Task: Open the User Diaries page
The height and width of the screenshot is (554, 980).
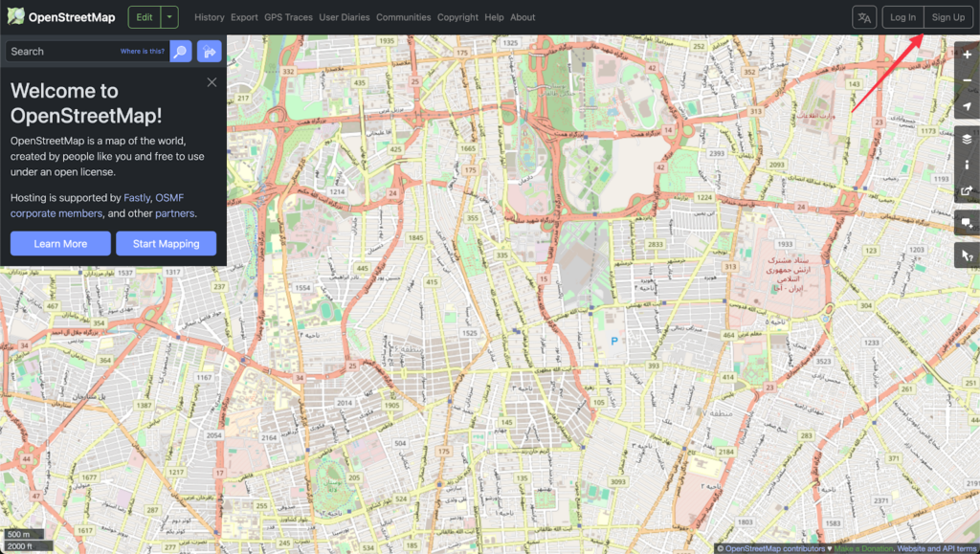Action: point(344,17)
